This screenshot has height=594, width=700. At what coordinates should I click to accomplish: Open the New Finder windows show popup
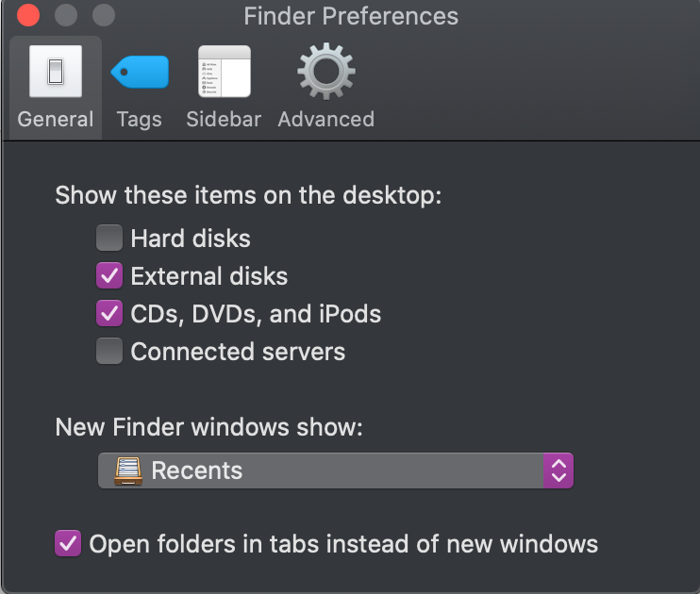pyautogui.click(x=336, y=470)
